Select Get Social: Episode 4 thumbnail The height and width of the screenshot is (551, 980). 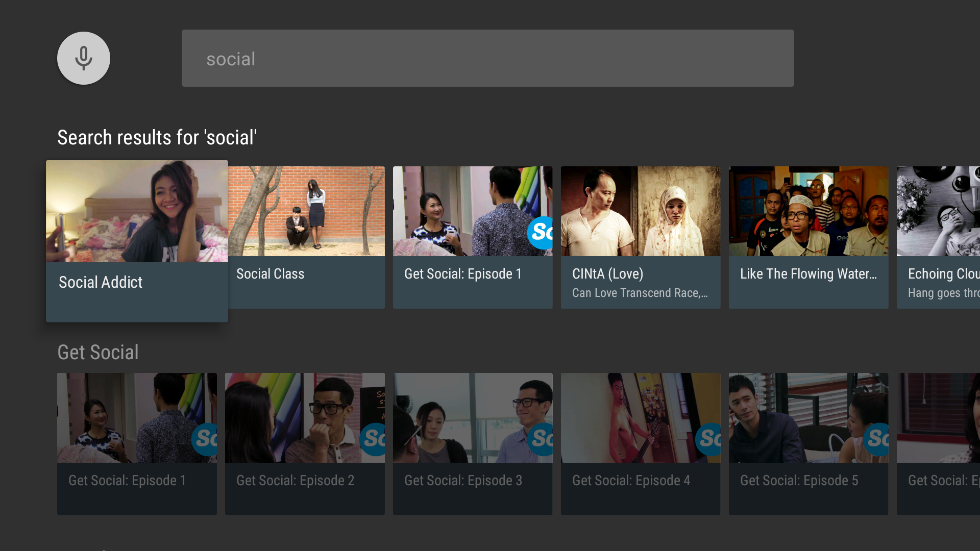click(x=641, y=418)
